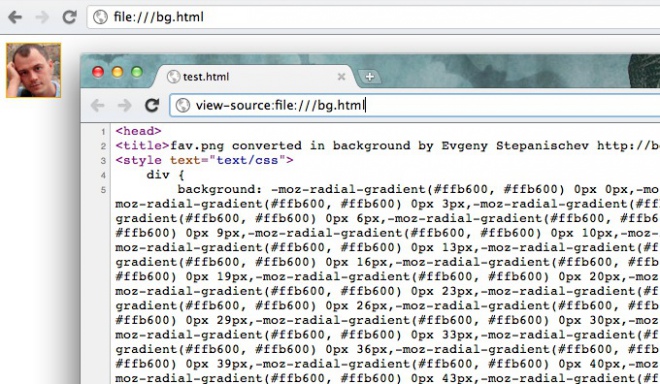Go back in the bg.html background browser

(15, 17)
